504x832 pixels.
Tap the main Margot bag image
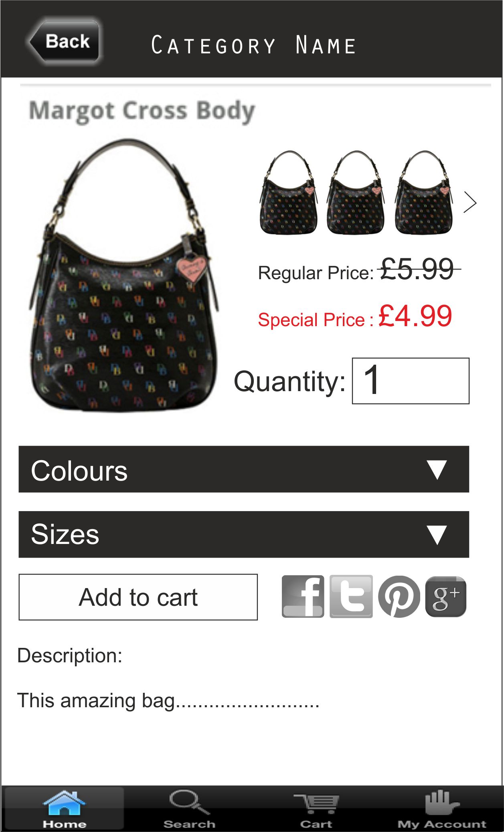[x=124, y=275]
